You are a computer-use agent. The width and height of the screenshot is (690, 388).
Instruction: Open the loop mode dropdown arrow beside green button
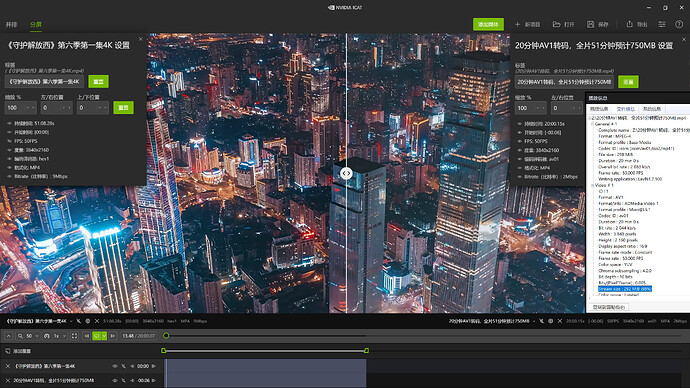pyautogui.click(x=104, y=336)
